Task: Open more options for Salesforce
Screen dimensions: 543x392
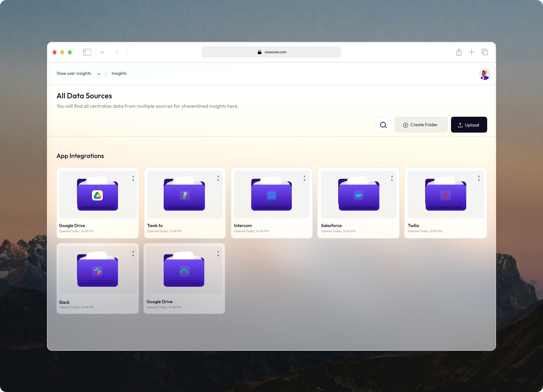Action: (392, 178)
